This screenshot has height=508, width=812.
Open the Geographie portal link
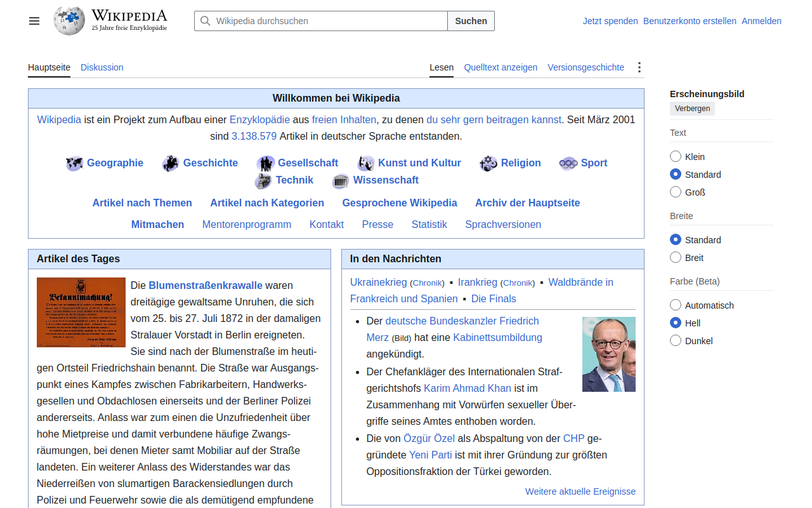point(115,163)
